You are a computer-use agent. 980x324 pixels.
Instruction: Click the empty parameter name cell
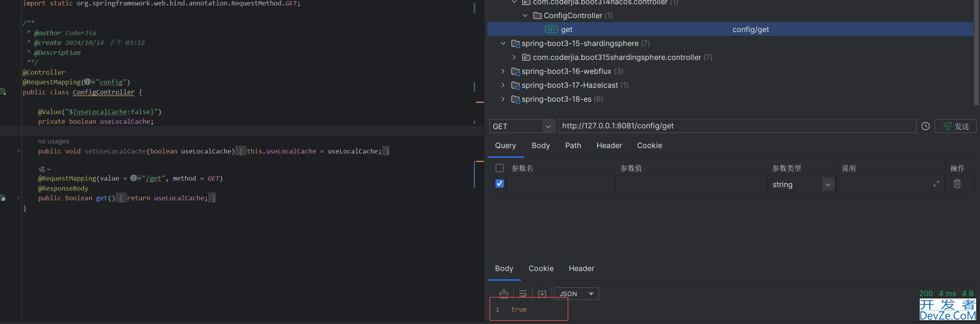coord(561,184)
